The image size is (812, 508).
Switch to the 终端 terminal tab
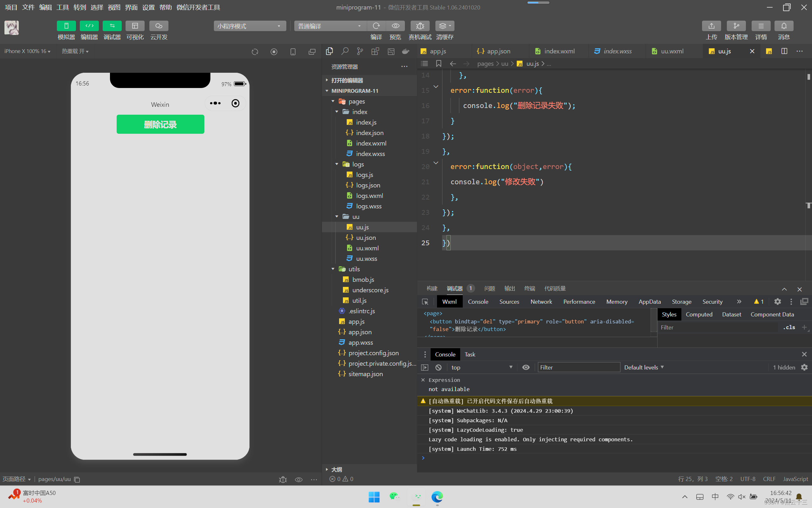point(530,288)
